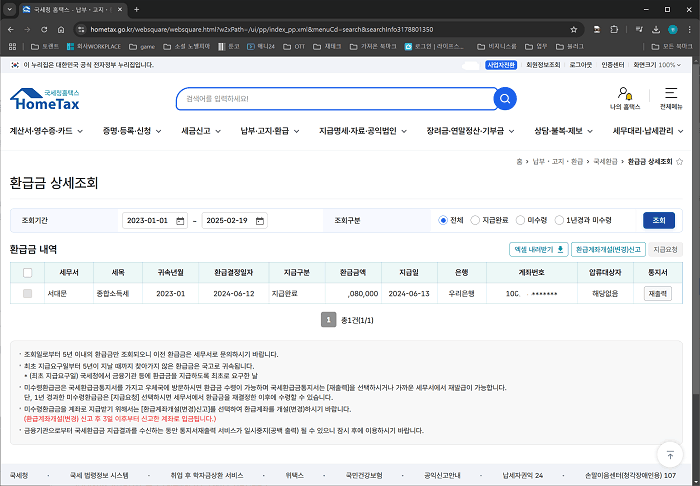Expand 장려금·연말정산·기부금 menu
This screenshot has width=700, height=486.
pyautogui.click(x=470, y=131)
